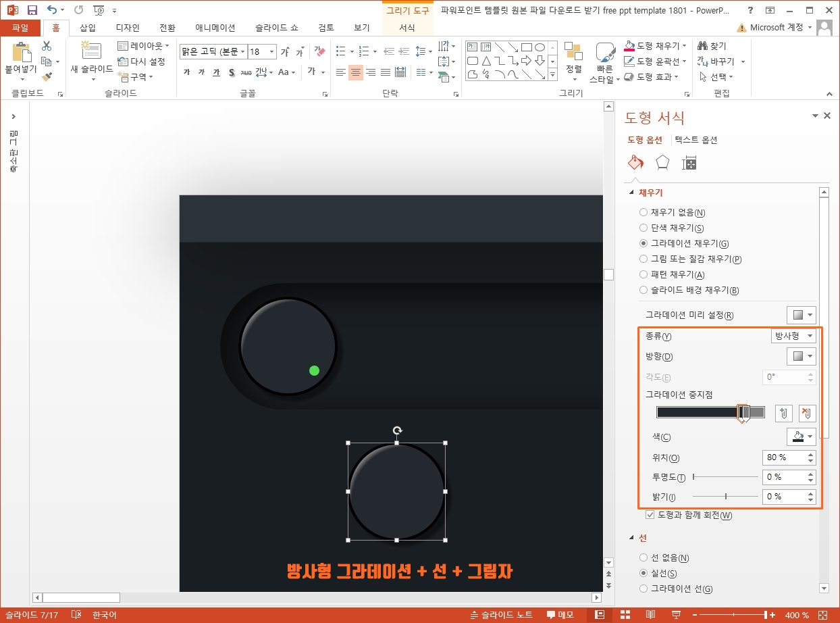Click the 투명도 transparency slider

(725, 477)
